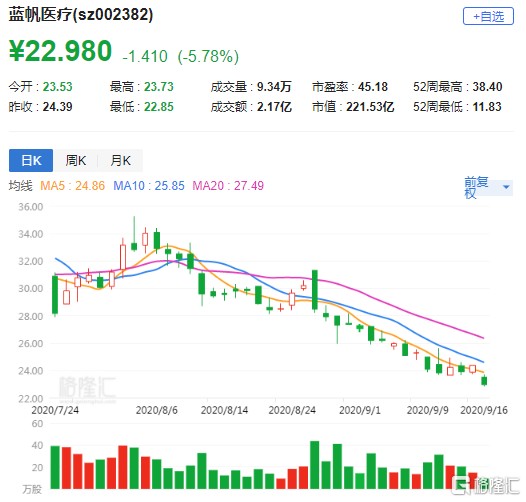
Task: Click the MA10 : 25.85 indicator label
Action: point(149,186)
